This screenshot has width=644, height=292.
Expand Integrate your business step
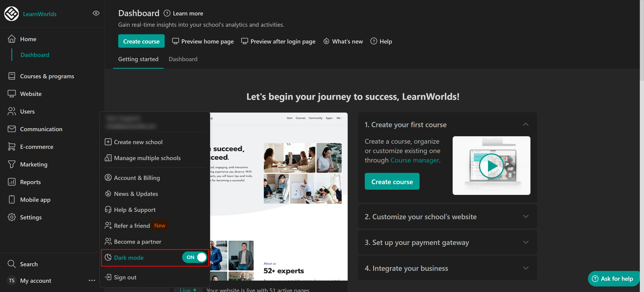[x=525, y=268]
